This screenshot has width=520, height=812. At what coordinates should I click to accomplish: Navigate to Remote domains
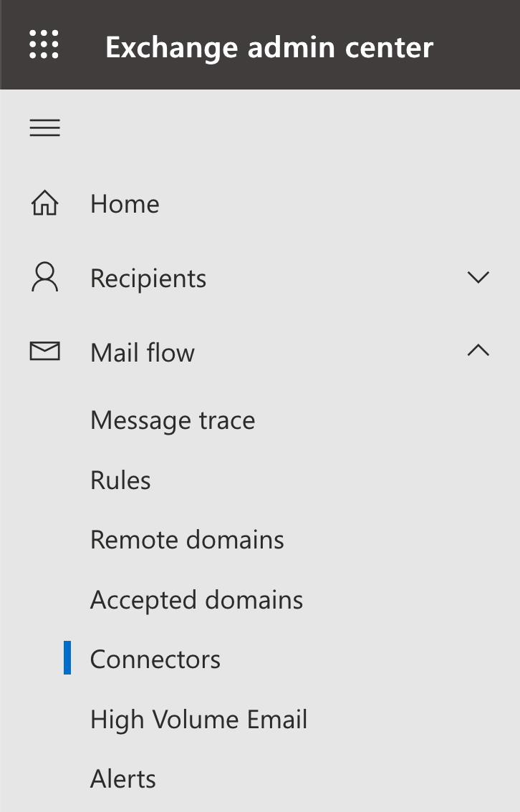click(187, 540)
